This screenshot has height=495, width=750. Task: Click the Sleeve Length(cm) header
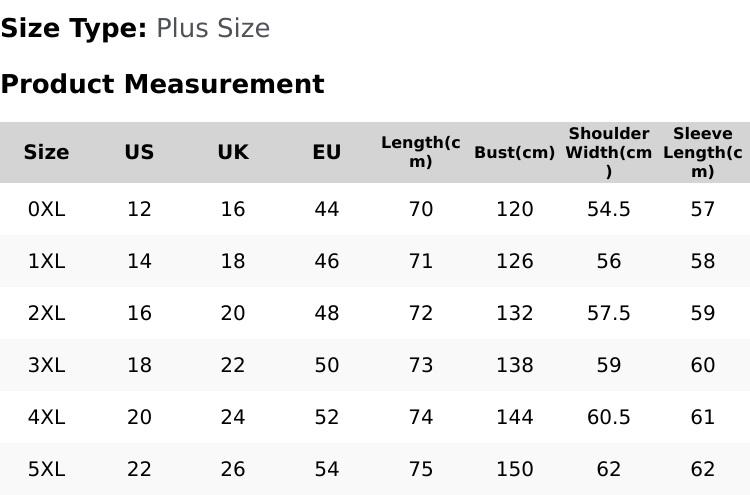703,152
